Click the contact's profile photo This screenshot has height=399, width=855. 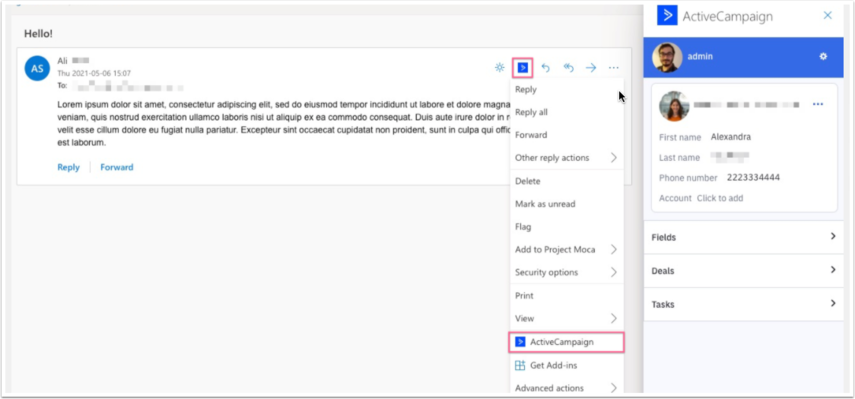point(674,106)
